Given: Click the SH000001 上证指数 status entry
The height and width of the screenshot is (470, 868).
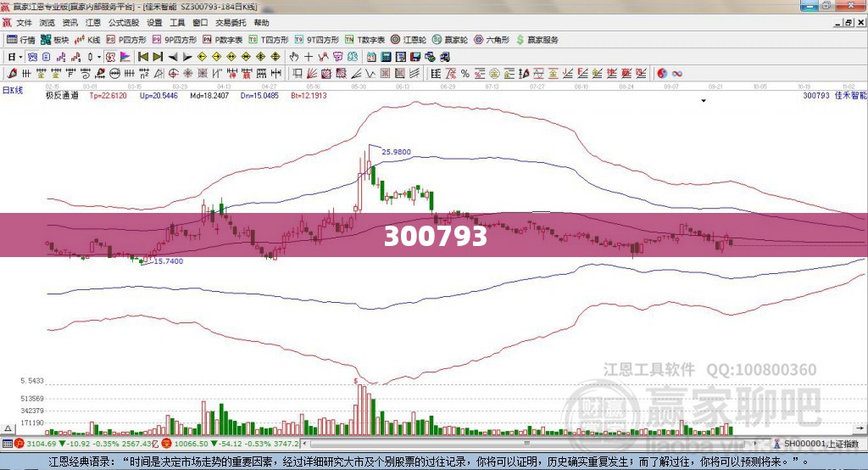Looking at the screenshot, I should pos(821,444).
